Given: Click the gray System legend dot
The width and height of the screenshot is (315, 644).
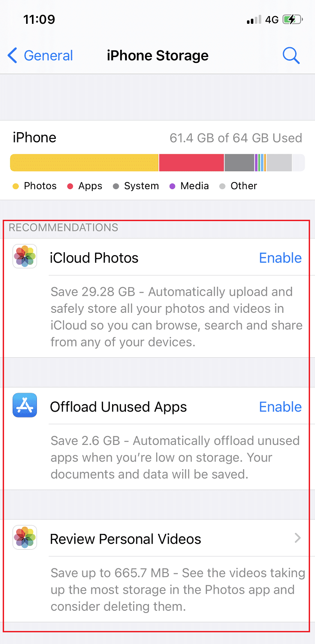Looking at the screenshot, I should 116,186.
